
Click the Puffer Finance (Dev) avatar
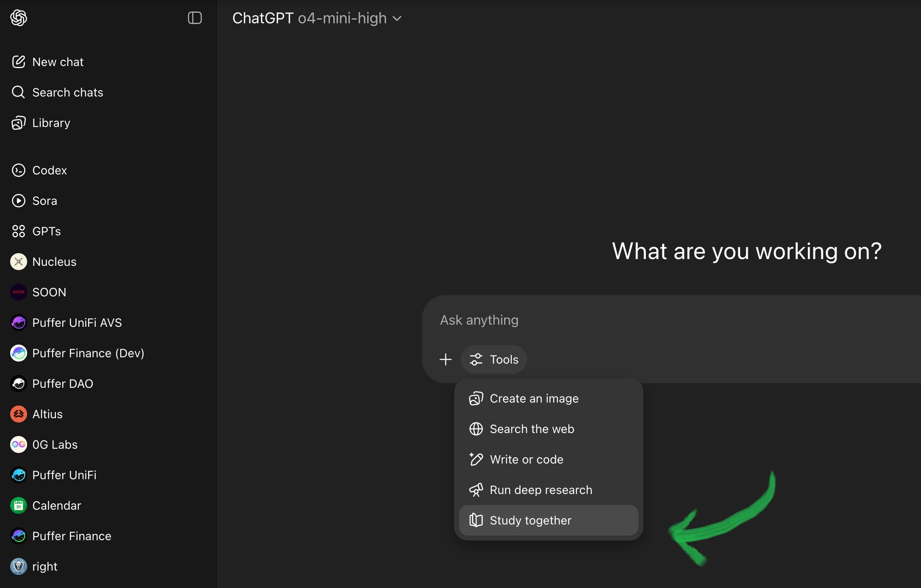pos(19,353)
